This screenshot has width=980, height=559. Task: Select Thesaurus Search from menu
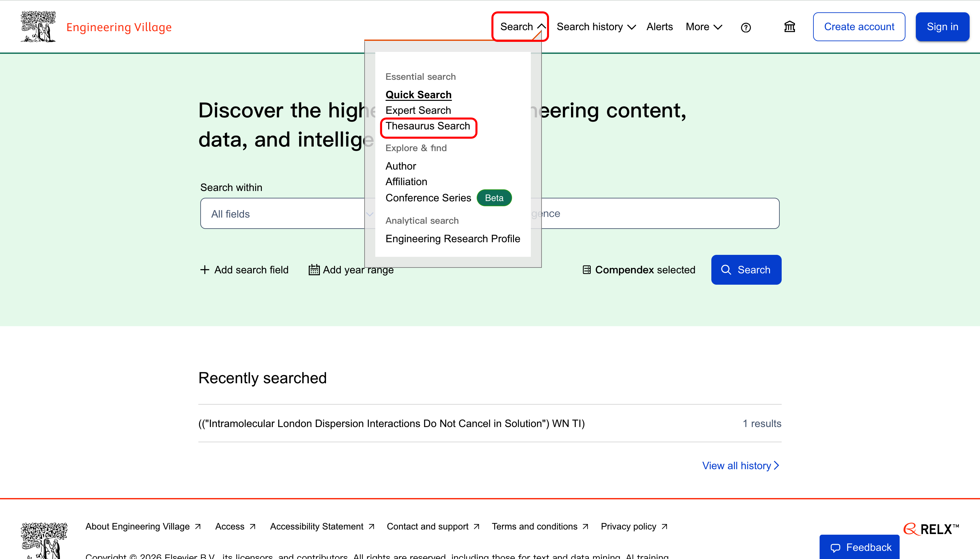[x=427, y=126]
